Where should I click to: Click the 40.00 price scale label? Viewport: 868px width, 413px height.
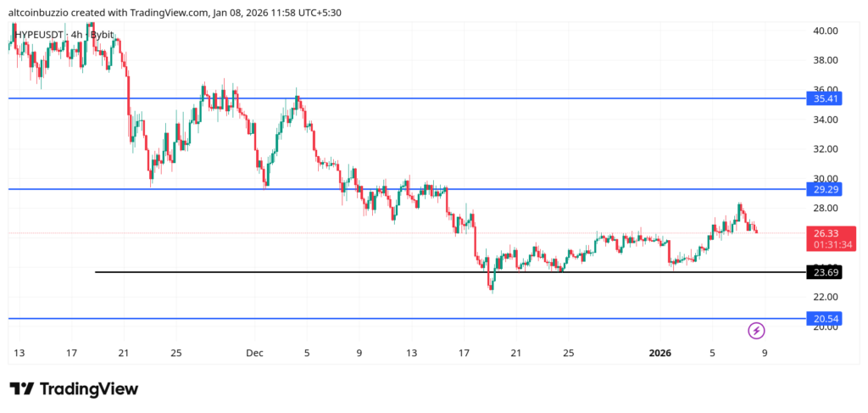point(826,31)
